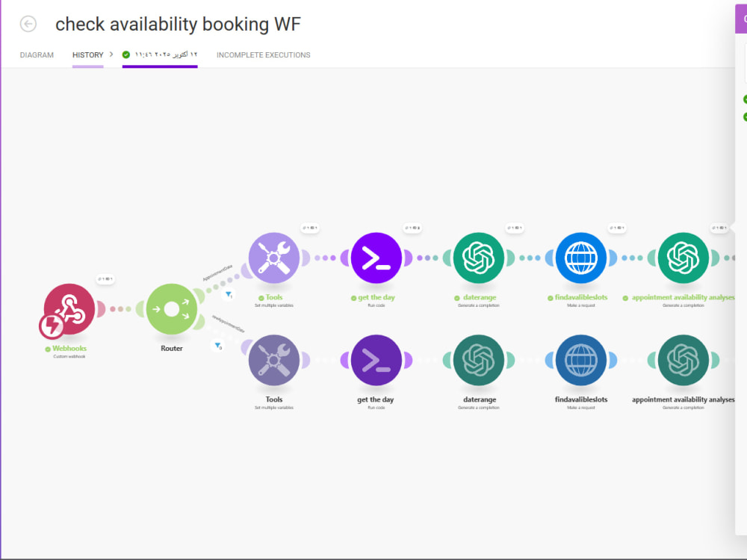
Task: Open the lower route filter icon
Action: [217, 346]
